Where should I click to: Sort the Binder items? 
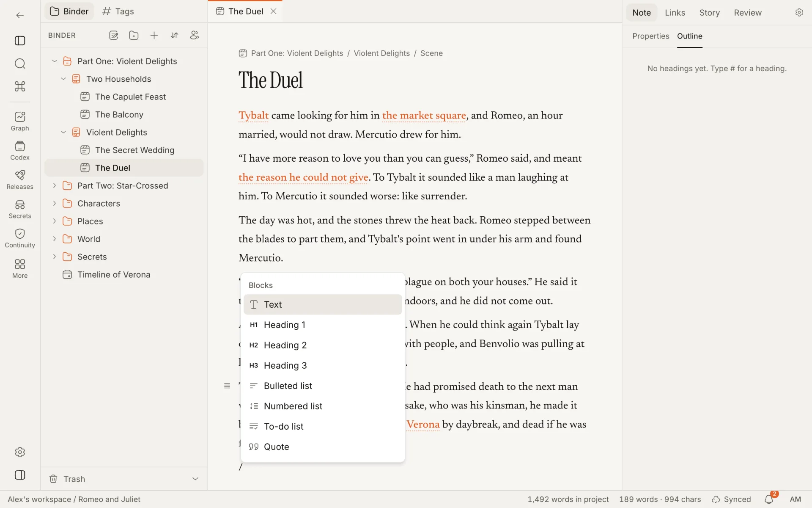[x=174, y=36]
